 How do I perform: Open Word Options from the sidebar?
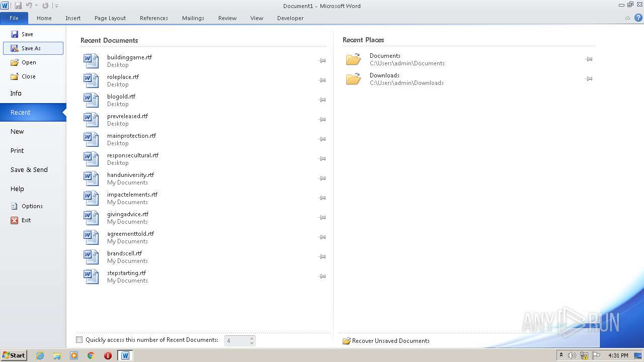pyautogui.click(x=33, y=206)
